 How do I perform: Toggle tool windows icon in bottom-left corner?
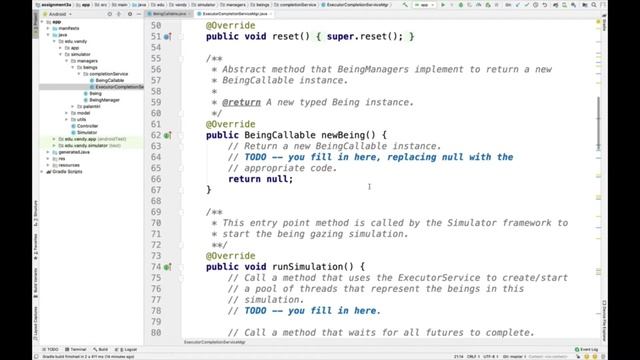(36, 356)
